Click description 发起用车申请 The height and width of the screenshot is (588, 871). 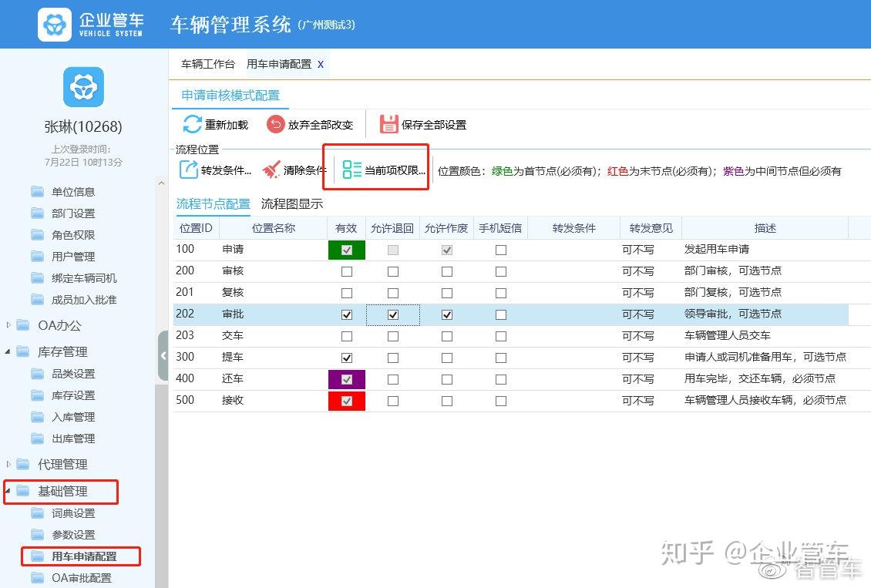click(717, 250)
